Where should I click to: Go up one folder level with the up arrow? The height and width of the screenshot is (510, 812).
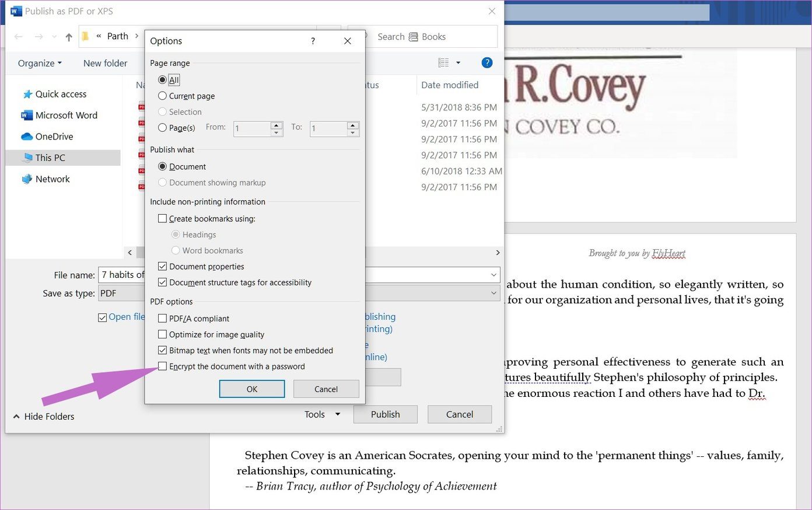[69, 37]
